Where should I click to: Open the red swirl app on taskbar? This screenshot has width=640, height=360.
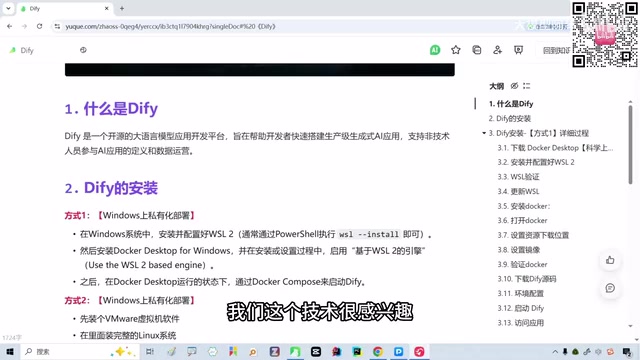(x=419, y=351)
